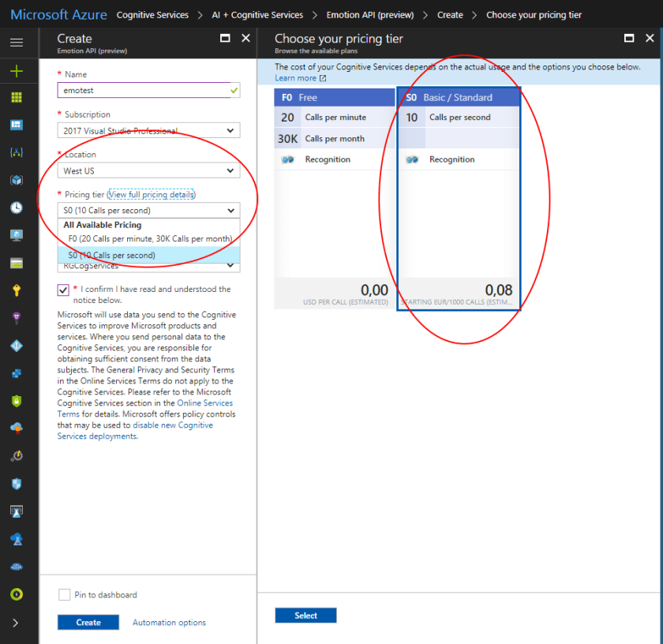Open the hamburger menu in sidebar
Viewport: 663px width, 644px height.
click(17, 42)
